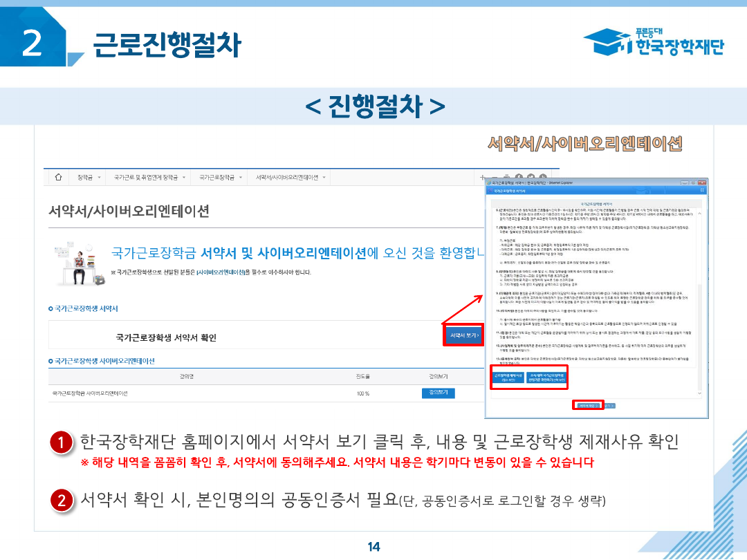This screenshot has height=560, width=747.
Task: Expand the 장학금 breadcrumb dropdown
Action: (x=89, y=178)
